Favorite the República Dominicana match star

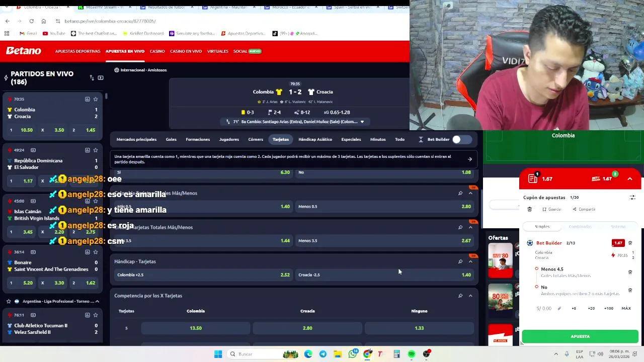(x=96, y=150)
